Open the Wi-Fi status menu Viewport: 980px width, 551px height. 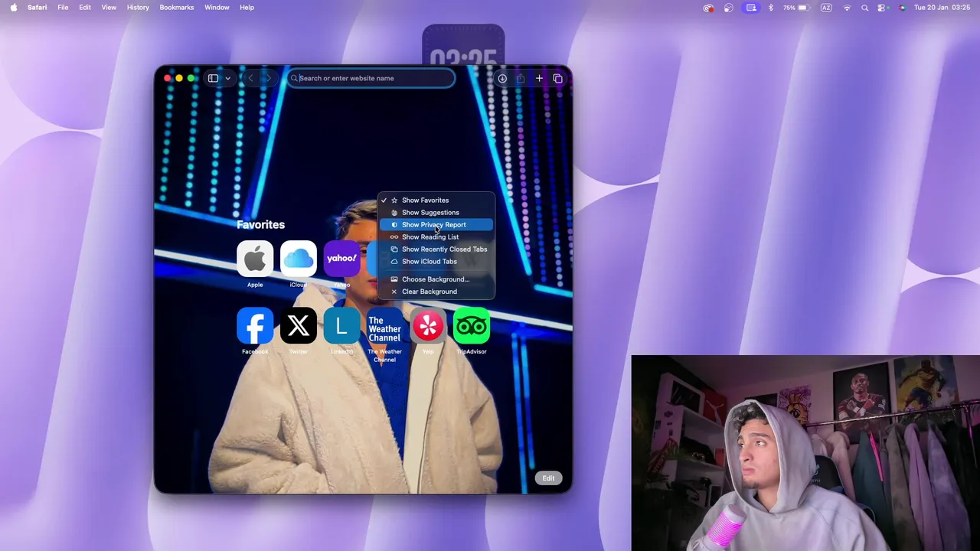(847, 8)
